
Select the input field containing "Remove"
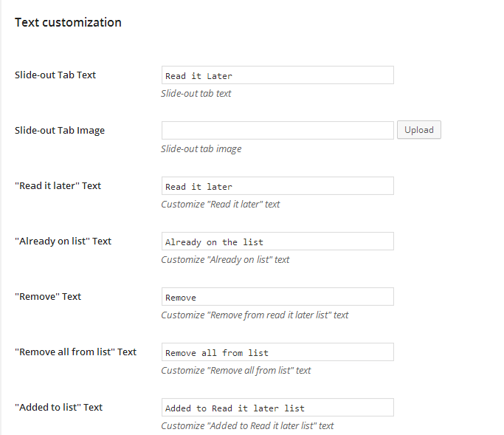point(277,297)
